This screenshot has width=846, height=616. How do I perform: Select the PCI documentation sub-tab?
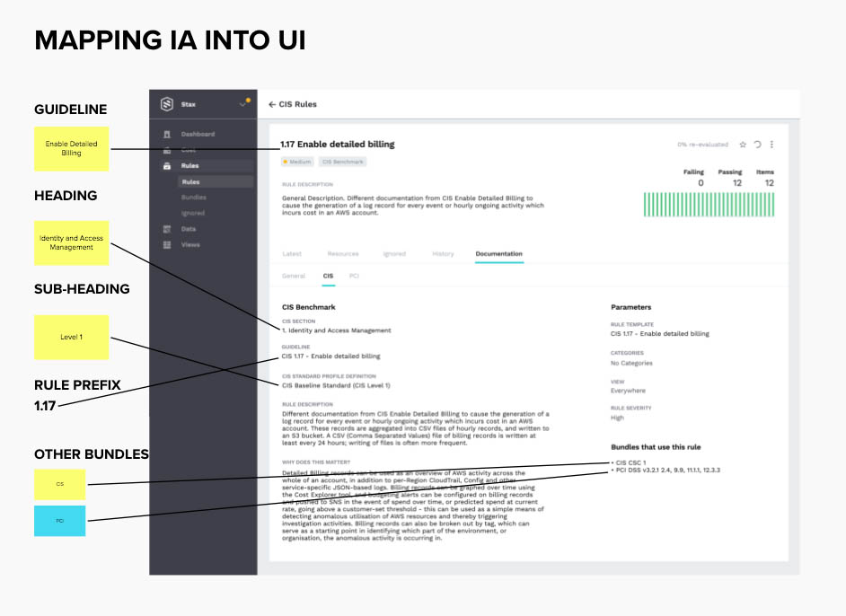[354, 277]
